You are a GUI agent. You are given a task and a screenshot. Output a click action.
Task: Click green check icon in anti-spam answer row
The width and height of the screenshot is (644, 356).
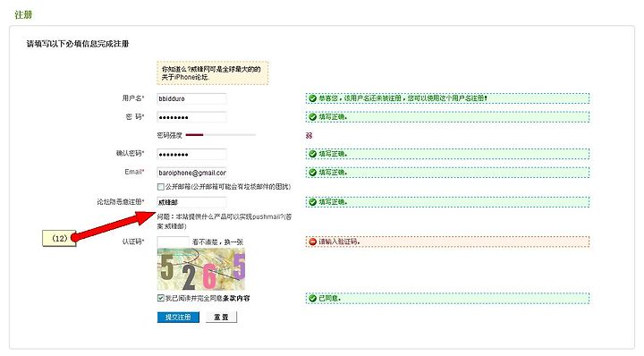tap(312, 202)
